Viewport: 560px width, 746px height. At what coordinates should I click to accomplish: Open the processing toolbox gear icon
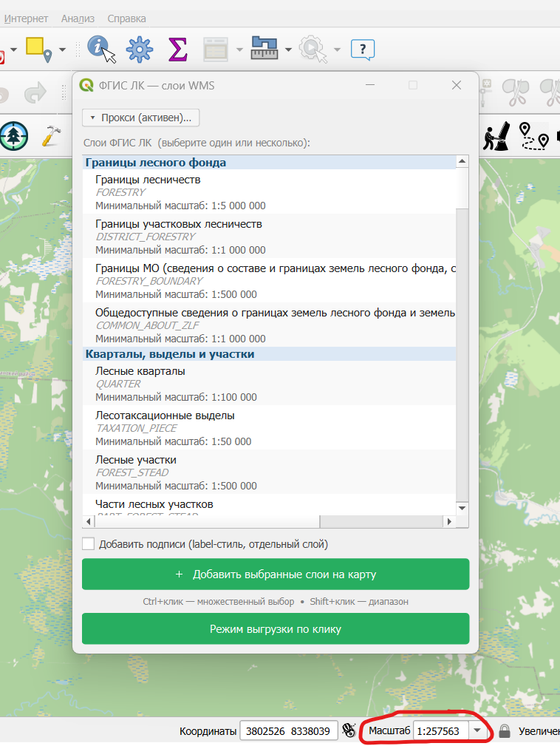140,49
